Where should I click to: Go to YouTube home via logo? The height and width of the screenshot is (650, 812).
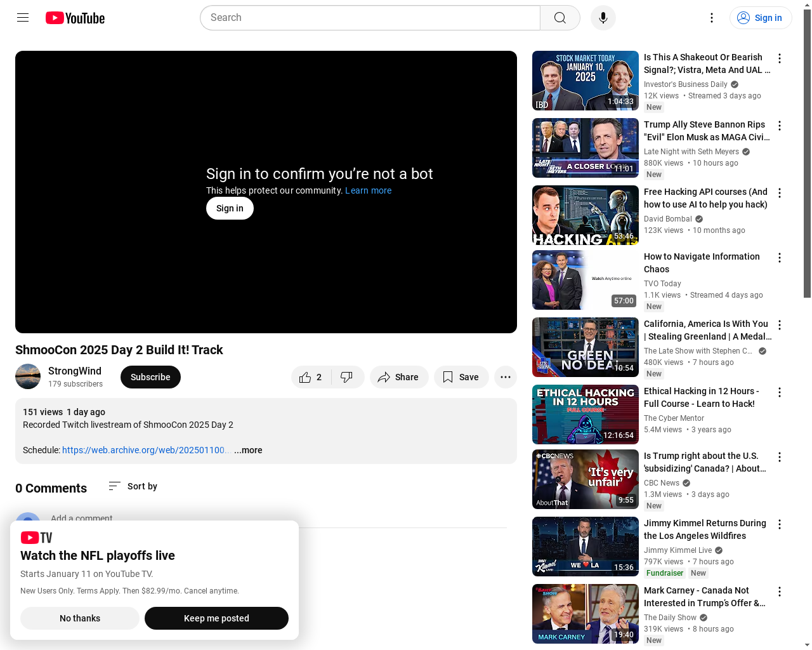coord(75,18)
